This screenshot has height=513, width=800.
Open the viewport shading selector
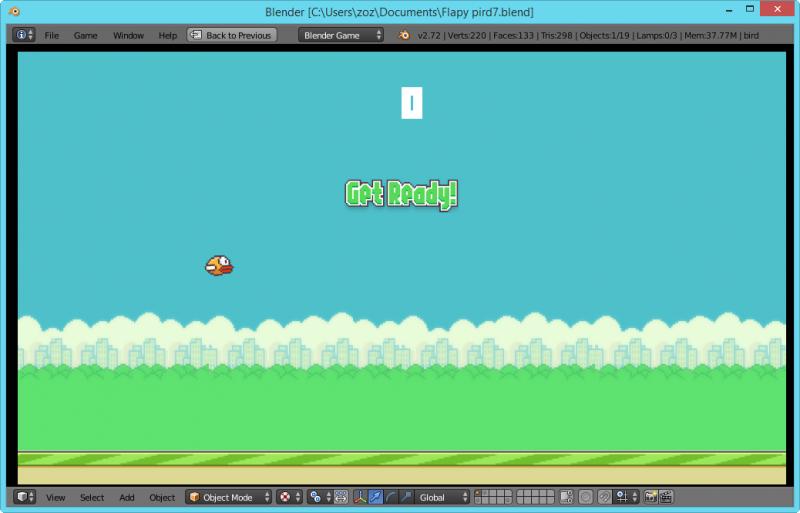pyautogui.click(x=289, y=497)
